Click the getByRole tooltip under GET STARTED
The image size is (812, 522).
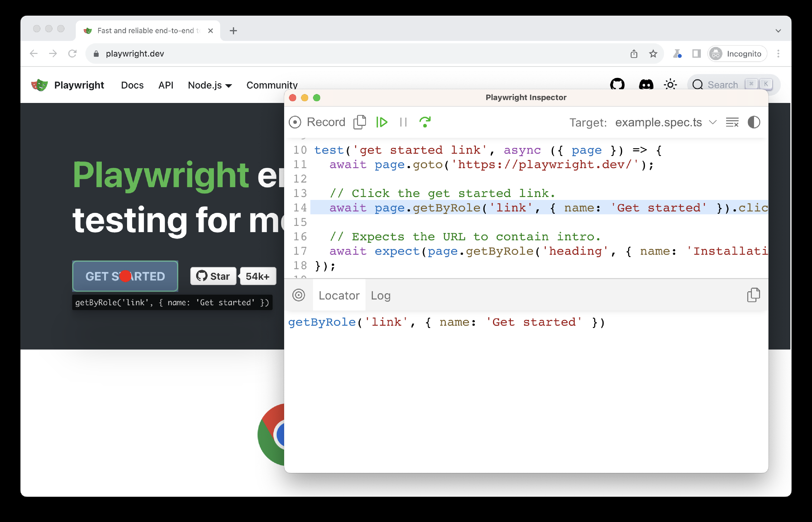tap(172, 302)
